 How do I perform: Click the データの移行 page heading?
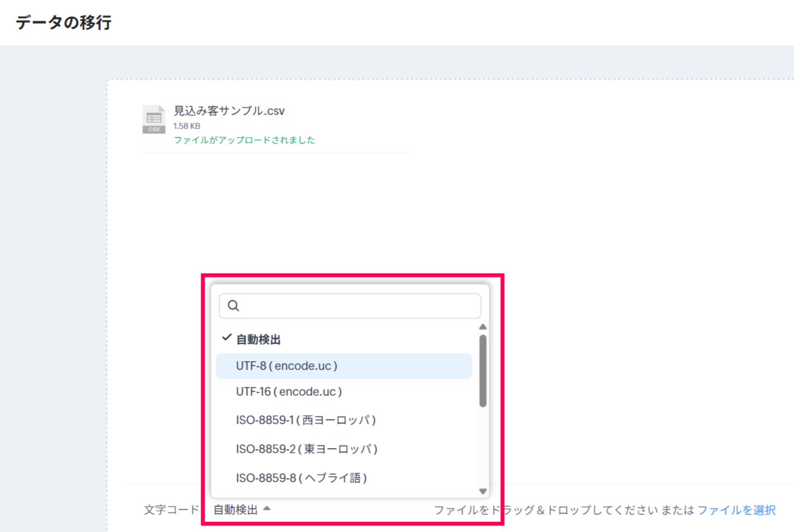coord(63,23)
